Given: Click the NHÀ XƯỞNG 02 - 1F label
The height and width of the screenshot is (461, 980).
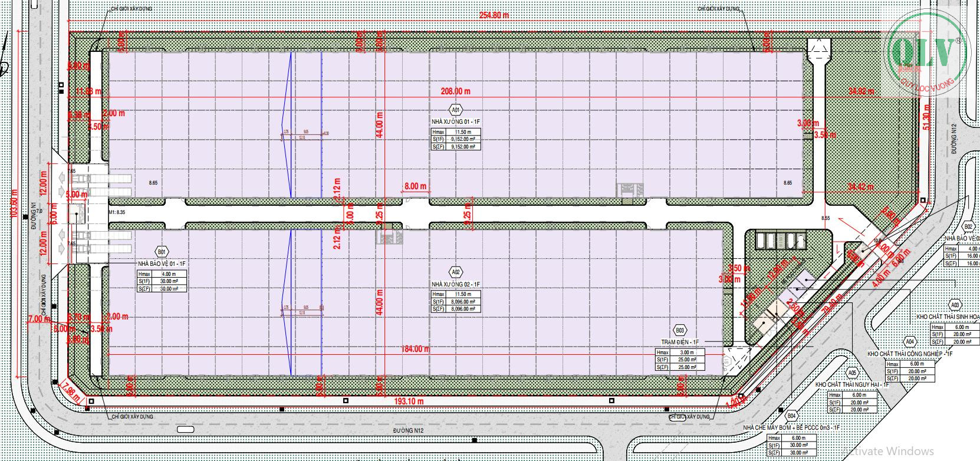Looking at the screenshot, I should pyautogui.click(x=455, y=284).
